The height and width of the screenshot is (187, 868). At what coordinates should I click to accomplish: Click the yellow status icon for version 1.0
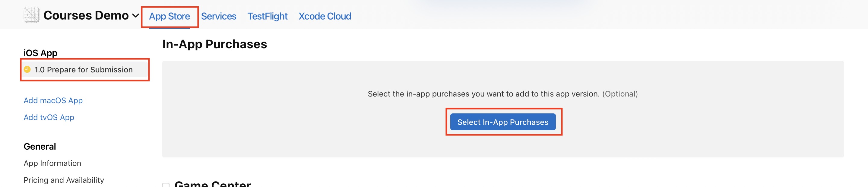point(27,69)
